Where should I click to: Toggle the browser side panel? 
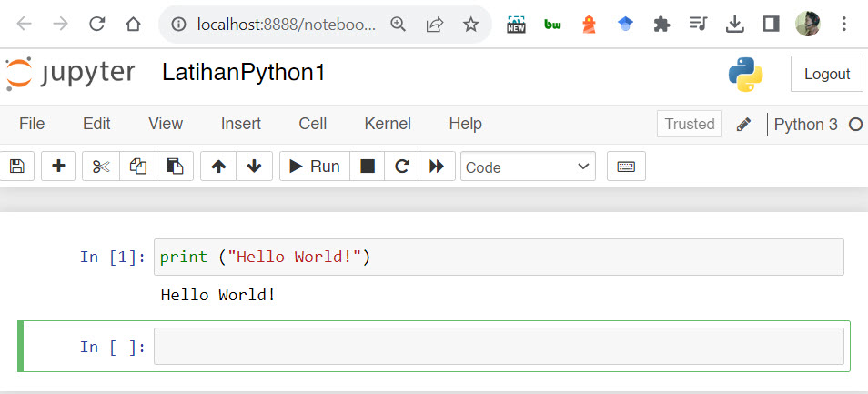point(772,24)
